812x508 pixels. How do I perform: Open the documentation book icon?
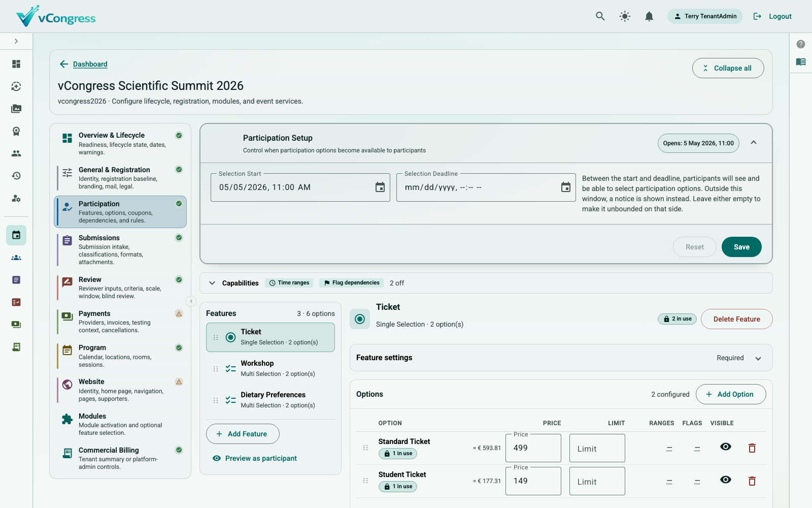coord(801,62)
